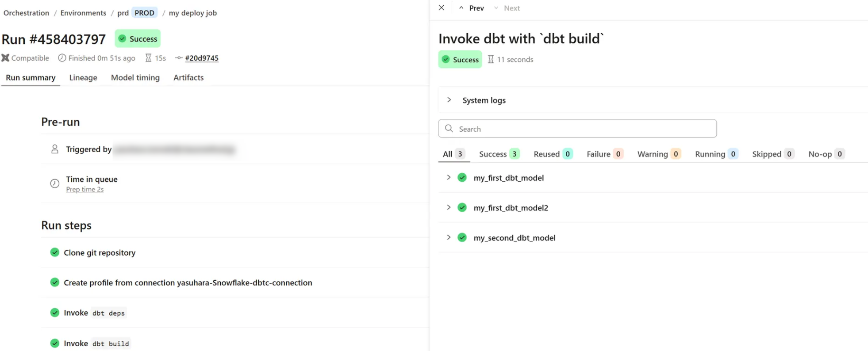Click the green check beside Clone git repository

click(55, 252)
